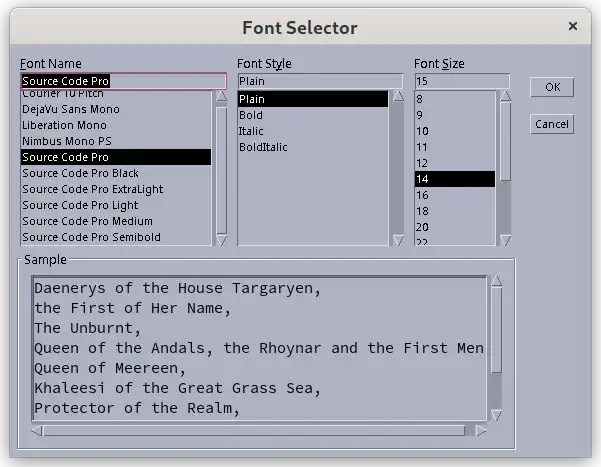The image size is (601, 467).
Task: Click the Font Size input field
Action: [462, 81]
